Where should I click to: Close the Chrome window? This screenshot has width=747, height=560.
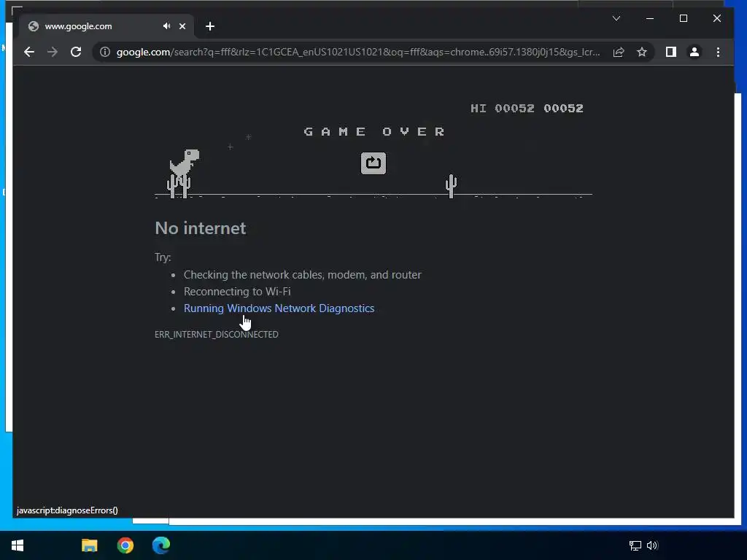(716, 18)
